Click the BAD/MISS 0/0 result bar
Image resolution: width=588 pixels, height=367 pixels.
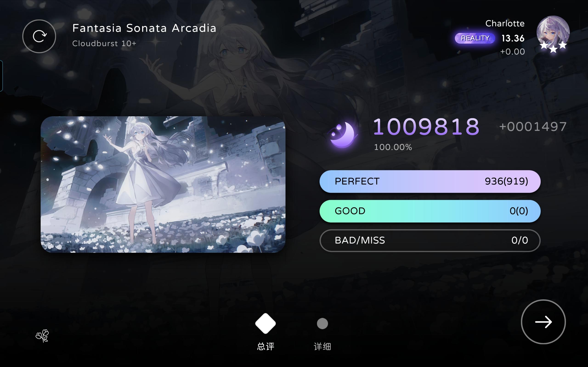430,241
